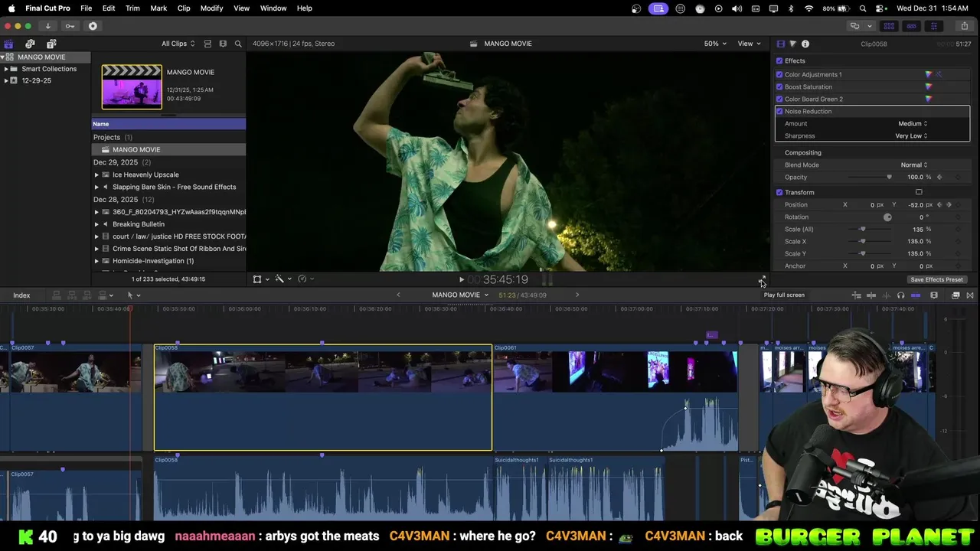Click the Save Effects Preset button
Screen dimensions: 980x551
936,280
